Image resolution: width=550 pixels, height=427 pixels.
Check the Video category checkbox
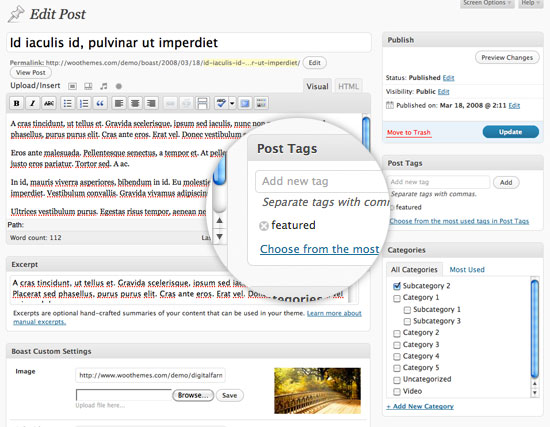(x=397, y=392)
